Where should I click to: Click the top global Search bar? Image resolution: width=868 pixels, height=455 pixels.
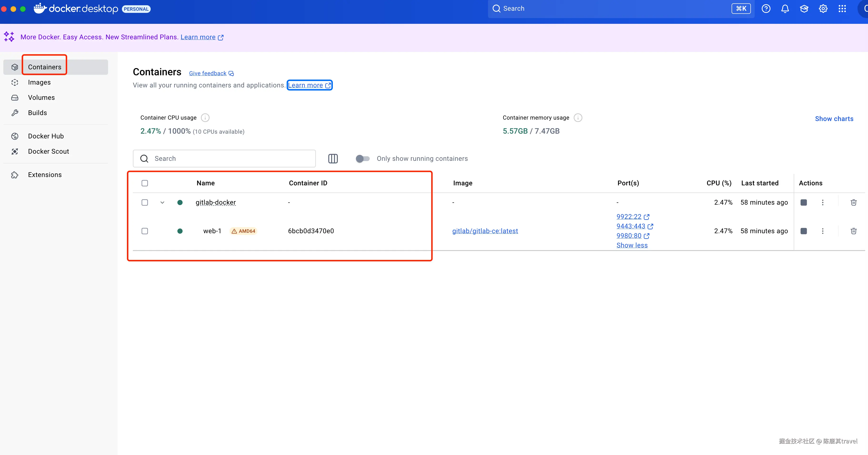[621, 9]
